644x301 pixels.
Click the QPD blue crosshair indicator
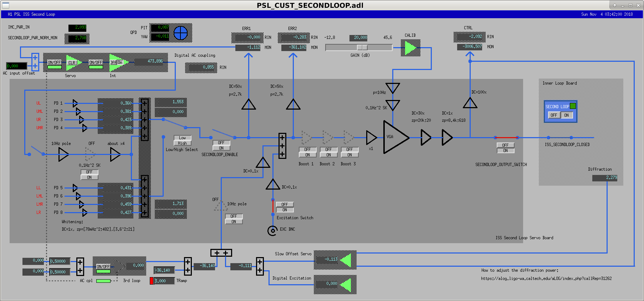pos(180,33)
